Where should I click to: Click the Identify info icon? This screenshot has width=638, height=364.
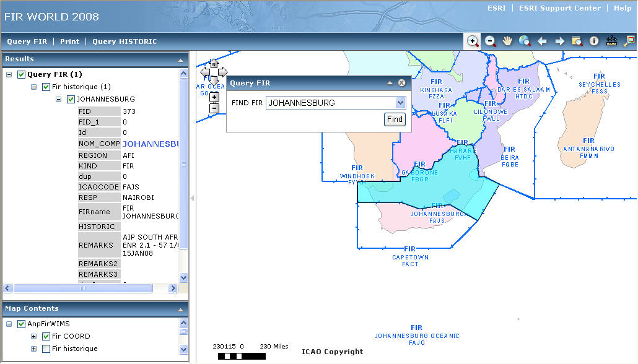click(594, 41)
